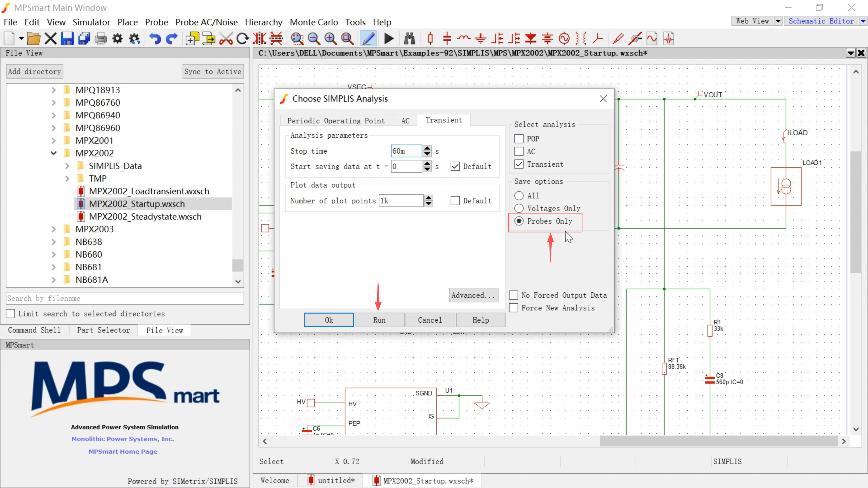Click the Zoom out magnifier icon
Image resolution: width=868 pixels, height=488 pixels.
tap(314, 39)
